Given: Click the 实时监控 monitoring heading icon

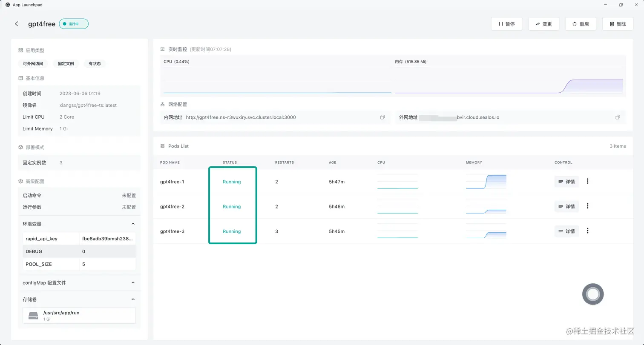Looking at the screenshot, I should coord(162,49).
